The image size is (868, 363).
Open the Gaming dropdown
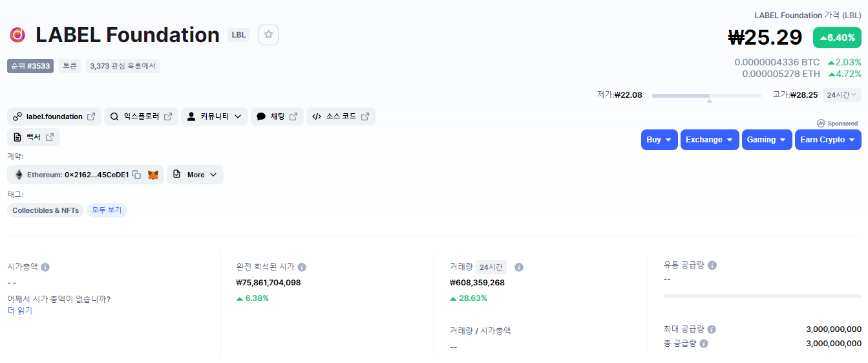coord(767,140)
